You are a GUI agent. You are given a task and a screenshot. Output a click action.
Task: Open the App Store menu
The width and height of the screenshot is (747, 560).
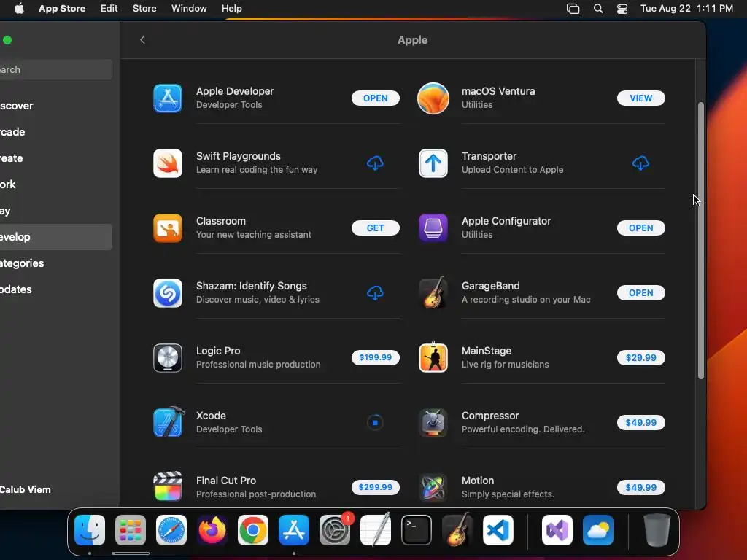pos(62,8)
